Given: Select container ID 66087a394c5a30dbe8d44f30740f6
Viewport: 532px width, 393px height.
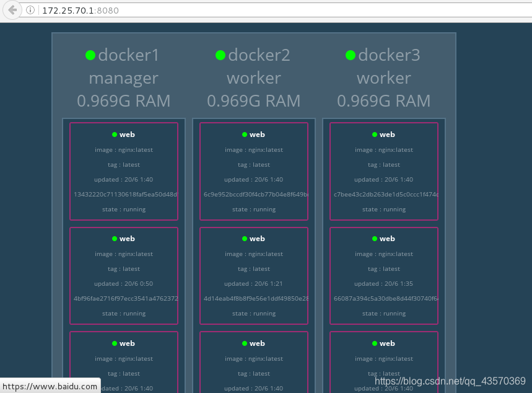Looking at the screenshot, I should tap(386, 299).
